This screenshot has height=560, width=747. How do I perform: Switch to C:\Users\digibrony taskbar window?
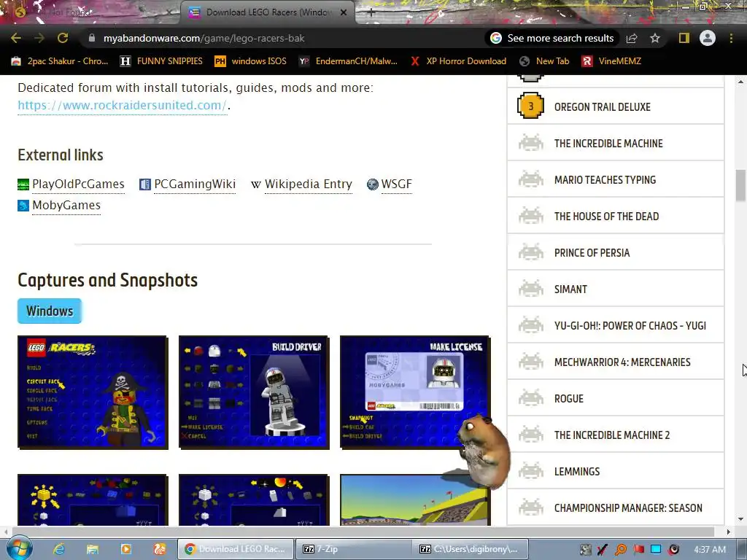(x=471, y=549)
